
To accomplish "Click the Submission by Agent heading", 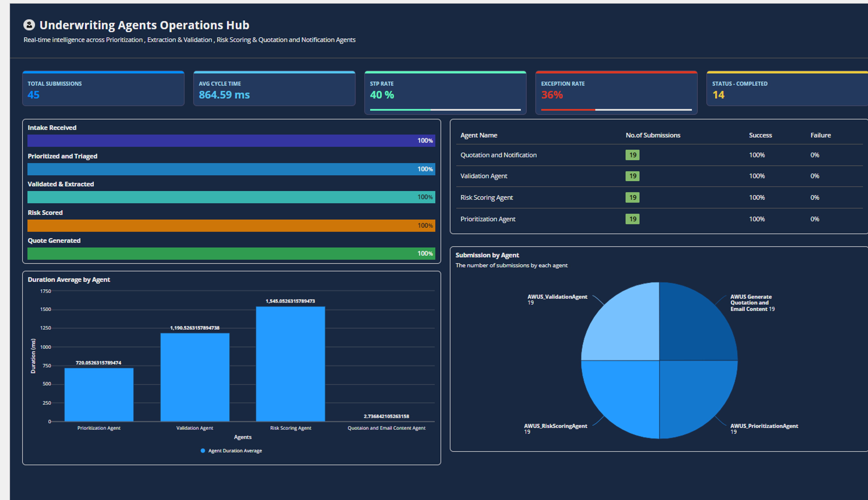I will tap(487, 255).
